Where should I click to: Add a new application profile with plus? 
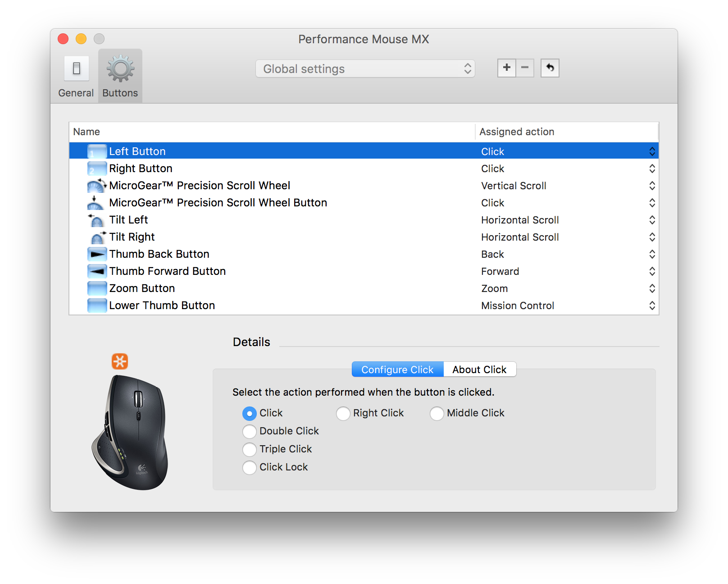pyautogui.click(x=507, y=68)
